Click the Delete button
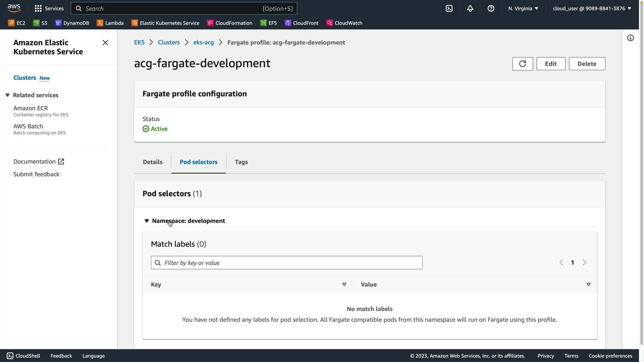 click(587, 64)
